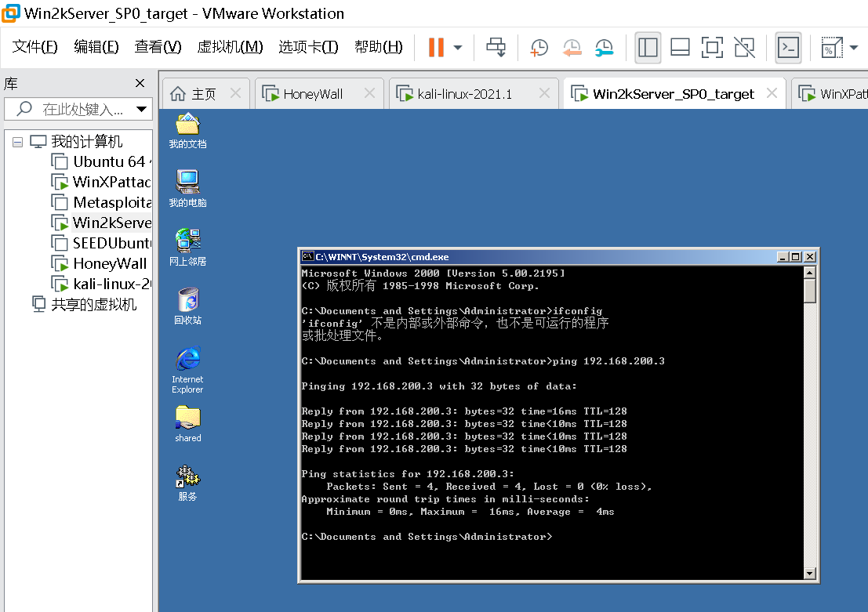Click cmd scrollbar up arrow
The height and width of the screenshot is (612, 868).
tap(810, 273)
